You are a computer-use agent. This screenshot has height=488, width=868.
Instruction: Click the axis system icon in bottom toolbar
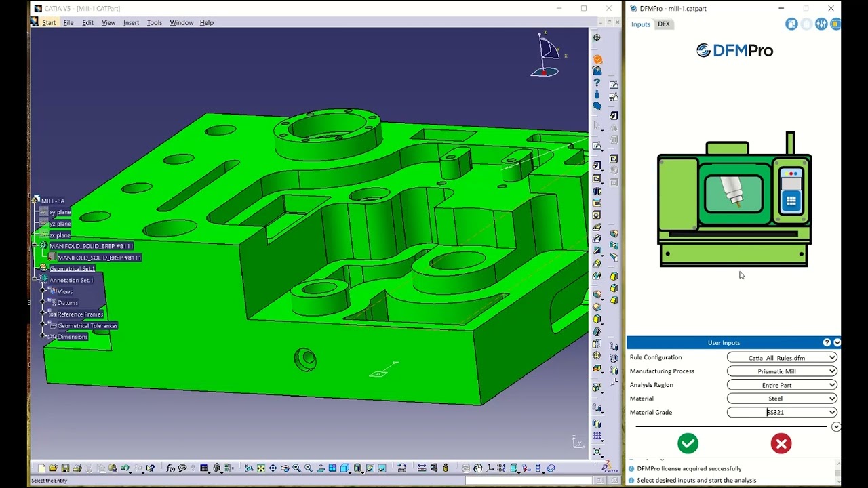(490, 468)
